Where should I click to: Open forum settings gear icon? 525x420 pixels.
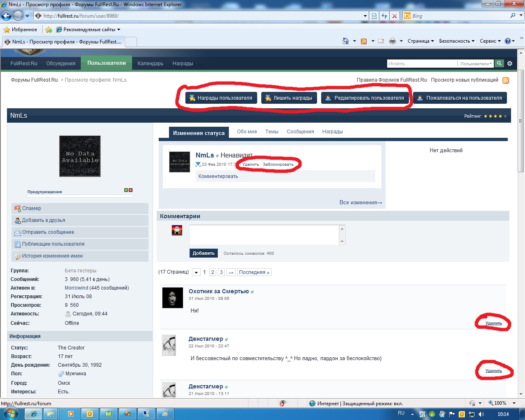[510, 64]
